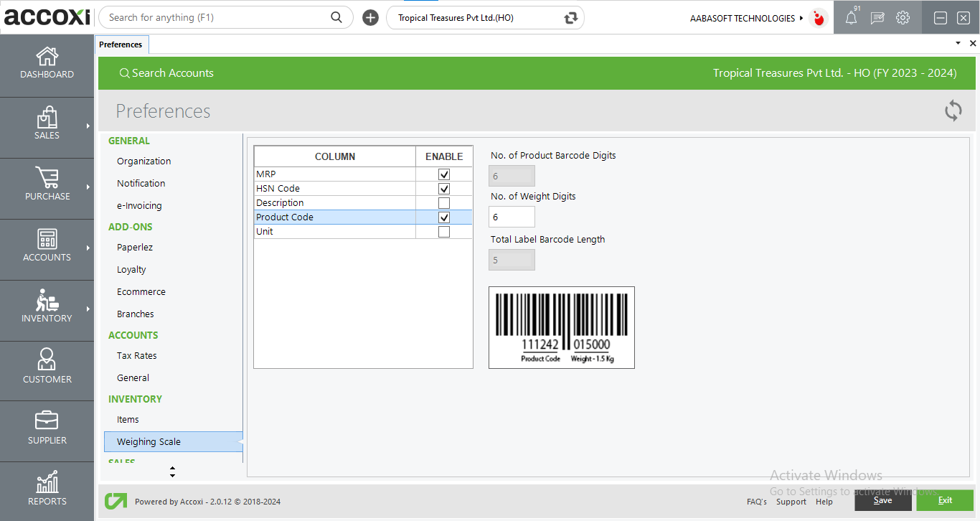
Task: Click the plus quick-add icon
Action: (370, 18)
